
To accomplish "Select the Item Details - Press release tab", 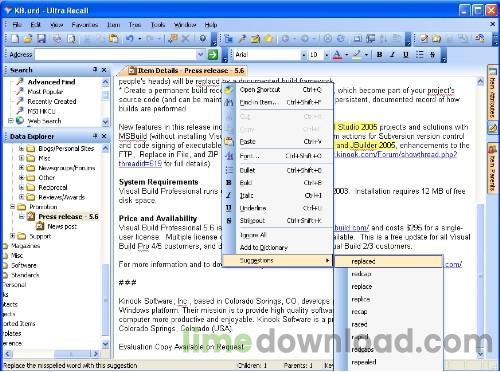I will coord(187,71).
